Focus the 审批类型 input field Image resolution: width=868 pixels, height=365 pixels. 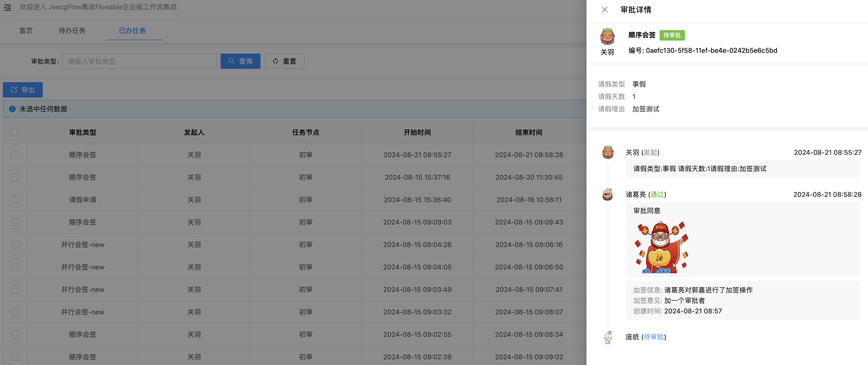pos(139,61)
